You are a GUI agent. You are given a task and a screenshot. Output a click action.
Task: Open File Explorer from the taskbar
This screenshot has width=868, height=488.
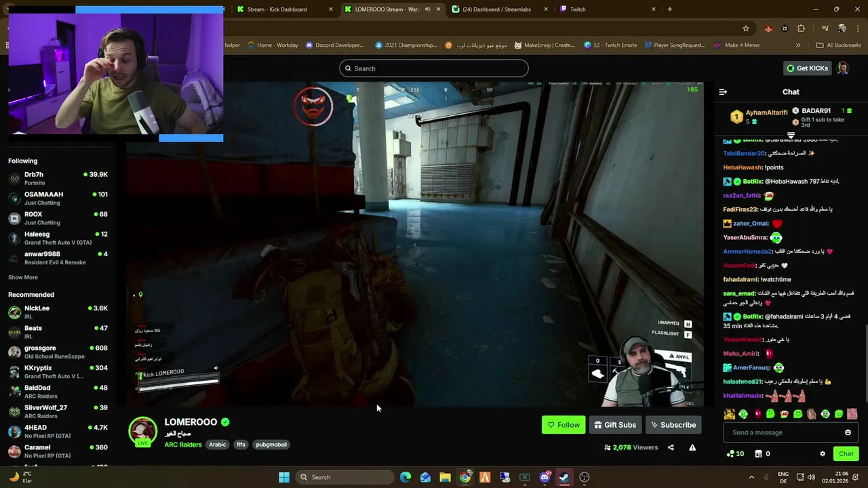click(445, 477)
